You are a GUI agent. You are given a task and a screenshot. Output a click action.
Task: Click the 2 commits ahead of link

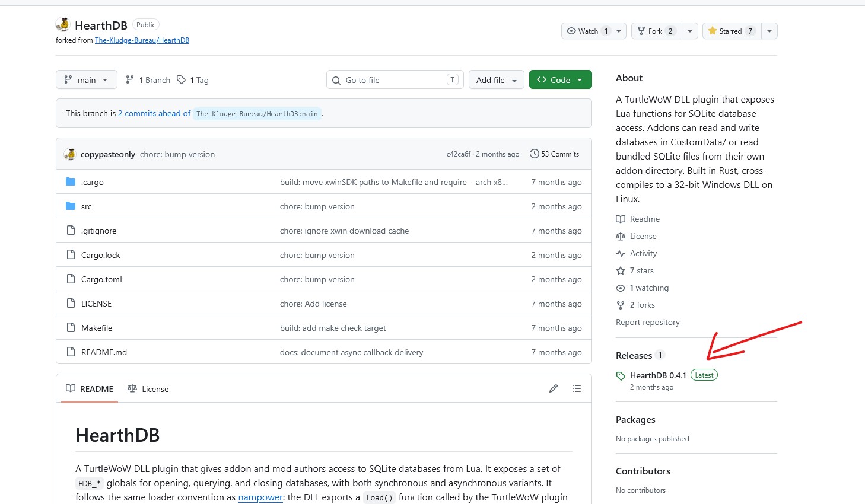coord(154,113)
